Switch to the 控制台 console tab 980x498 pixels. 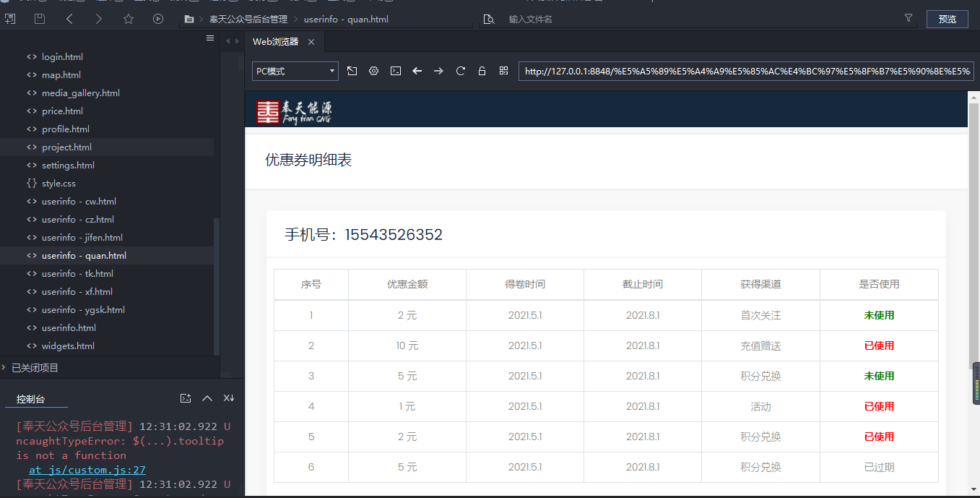31,399
